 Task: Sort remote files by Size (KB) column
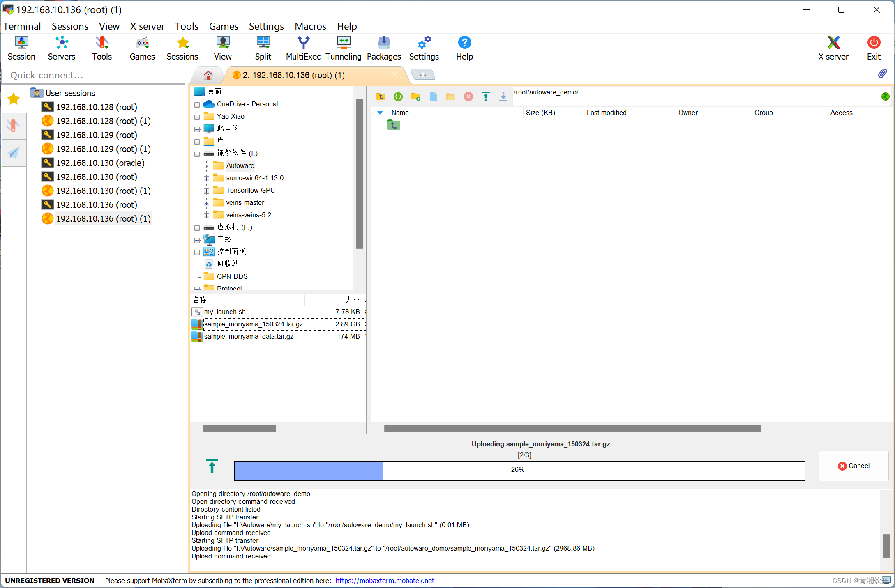pyautogui.click(x=553, y=113)
